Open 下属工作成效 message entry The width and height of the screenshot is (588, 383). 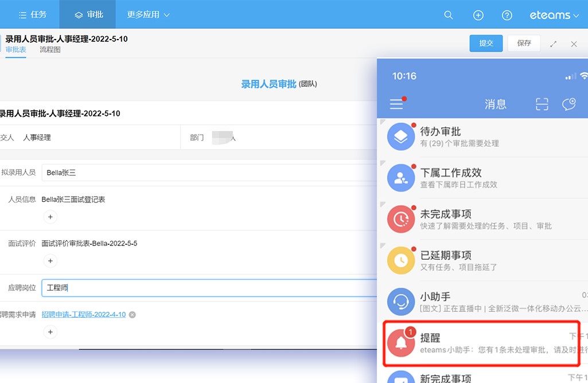pos(484,178)
